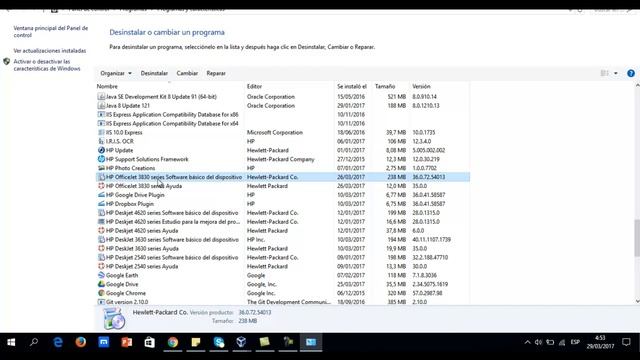Click the Java 8 Update 121 icon
The image size is (640, 360).
pyautogui.click(x=101, y=106)
